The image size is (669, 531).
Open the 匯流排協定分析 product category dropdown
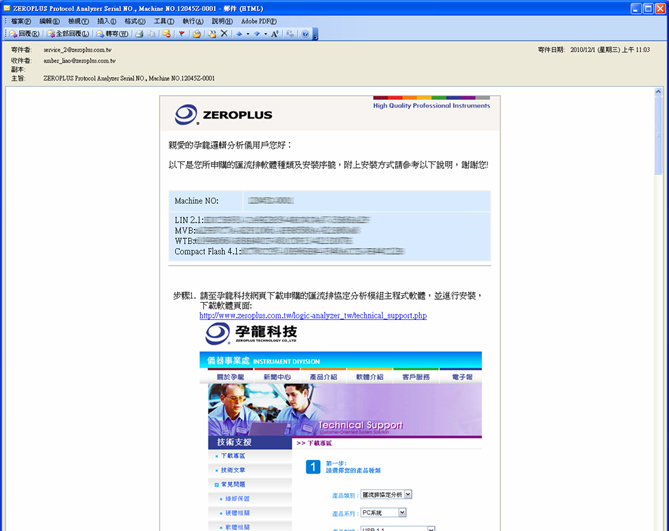click(x=386, y=495)
